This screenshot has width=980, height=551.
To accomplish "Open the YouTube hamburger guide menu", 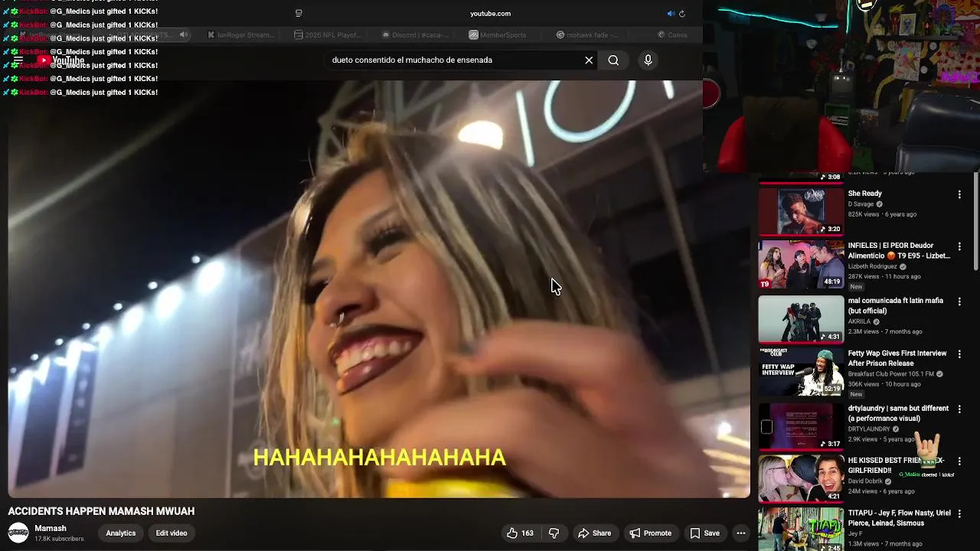I will point(18,60).
